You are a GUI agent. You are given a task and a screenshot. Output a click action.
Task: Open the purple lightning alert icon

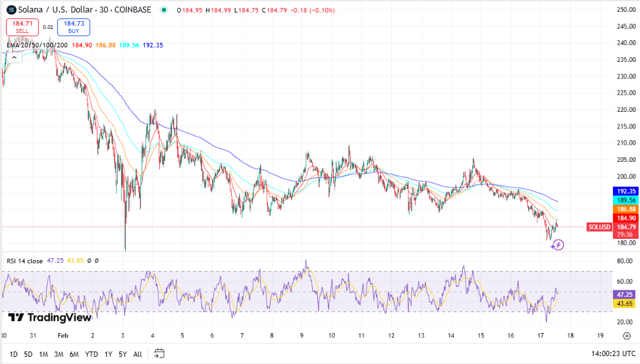(558, 245)
